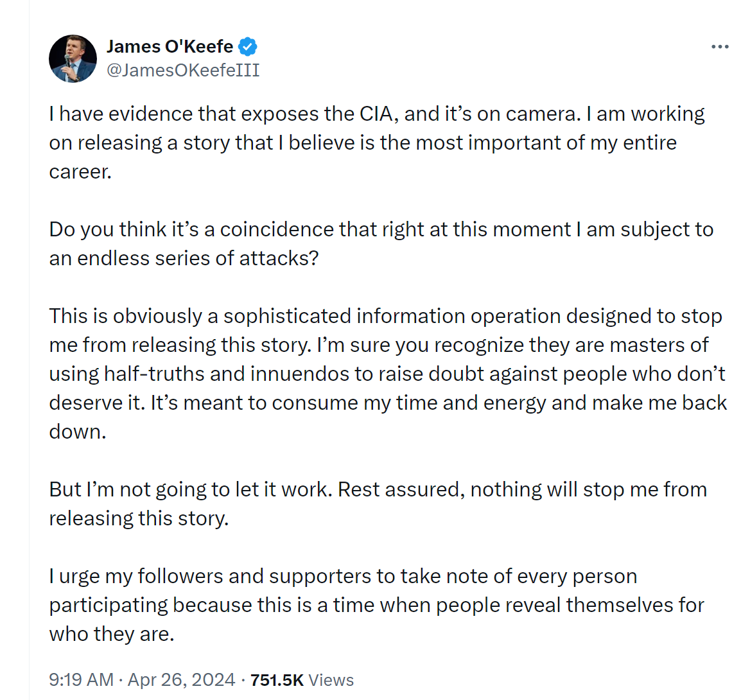Click the phrase "Rest assured" in the tweet
The width and height of the screenshot is (750, 700).
(399, 489)
